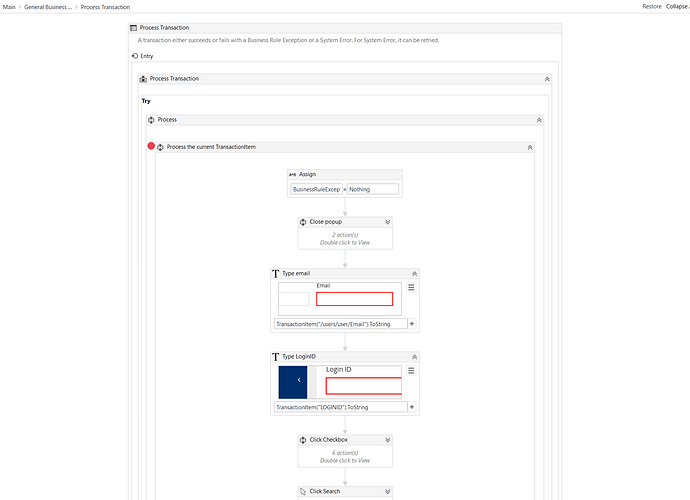Click the Process the current TransactionItem icon
690x500 pixels.
pos(160,147)
